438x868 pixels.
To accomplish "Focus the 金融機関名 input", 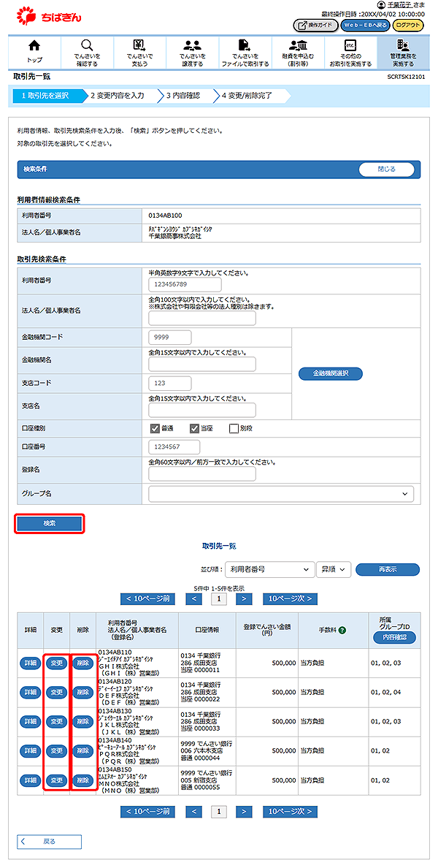I will click(x=202, y=364).
